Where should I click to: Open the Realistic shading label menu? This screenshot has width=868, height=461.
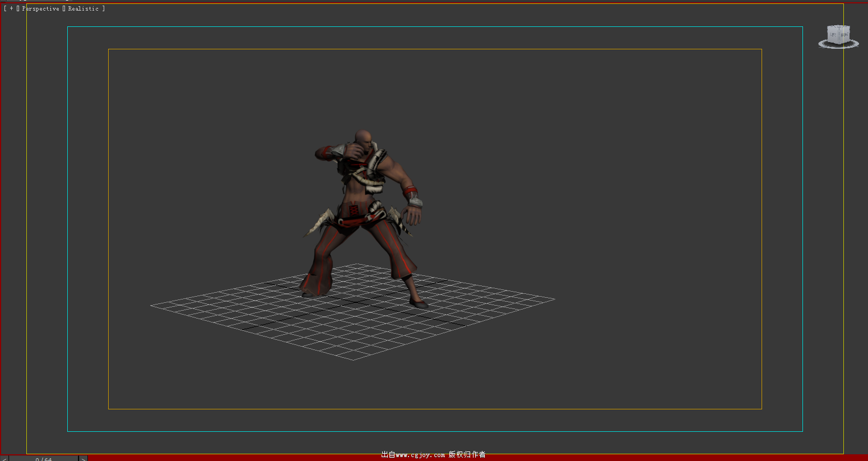(83, 8)
